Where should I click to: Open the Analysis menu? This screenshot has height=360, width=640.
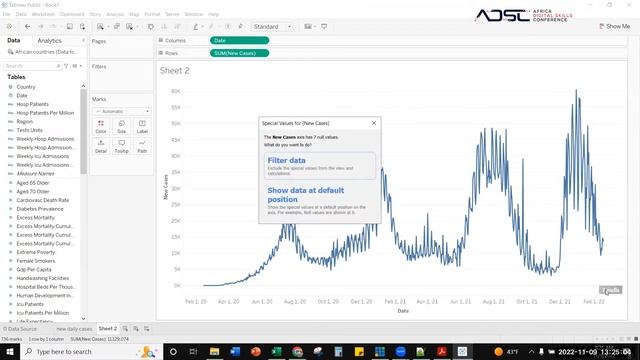coord(115,14)
